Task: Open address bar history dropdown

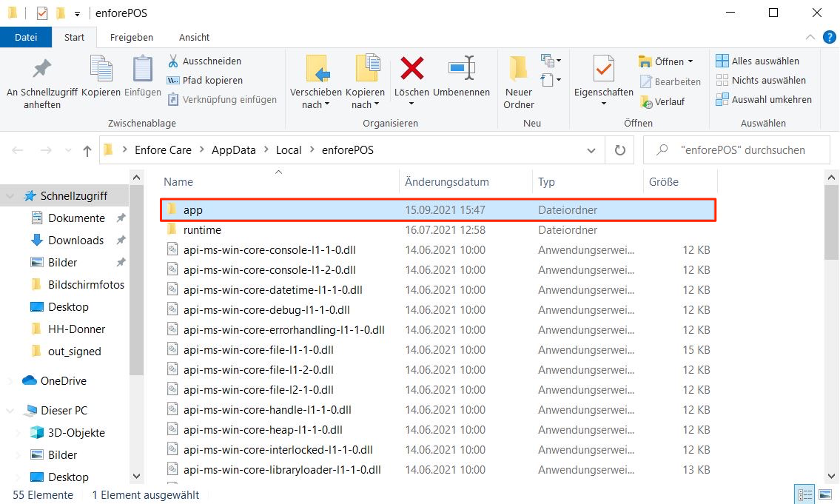Action: (591, 150)
